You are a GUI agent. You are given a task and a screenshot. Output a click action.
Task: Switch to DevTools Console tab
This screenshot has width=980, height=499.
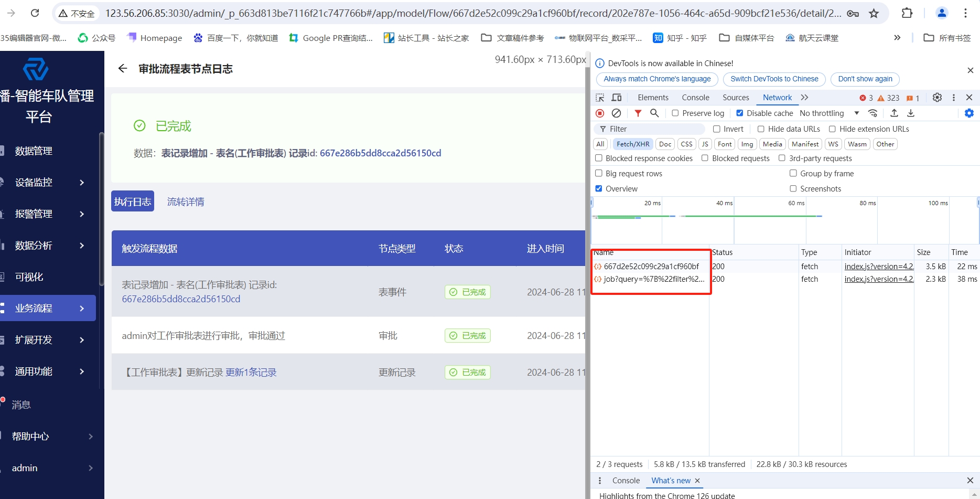coord(695,98)
